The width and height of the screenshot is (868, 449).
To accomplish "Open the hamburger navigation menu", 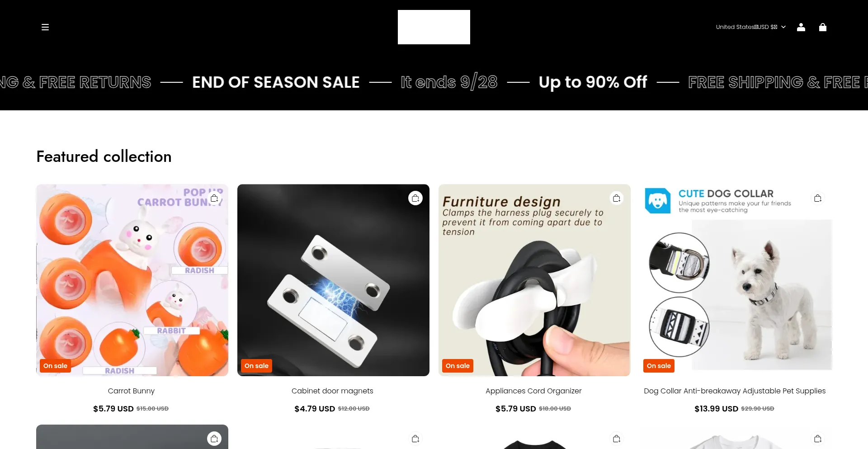I will tap(45, 27).
